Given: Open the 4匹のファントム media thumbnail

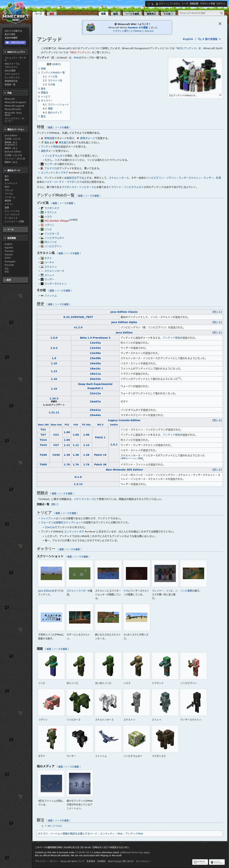Looking at the screenshot, I should [x=51, y=783].
